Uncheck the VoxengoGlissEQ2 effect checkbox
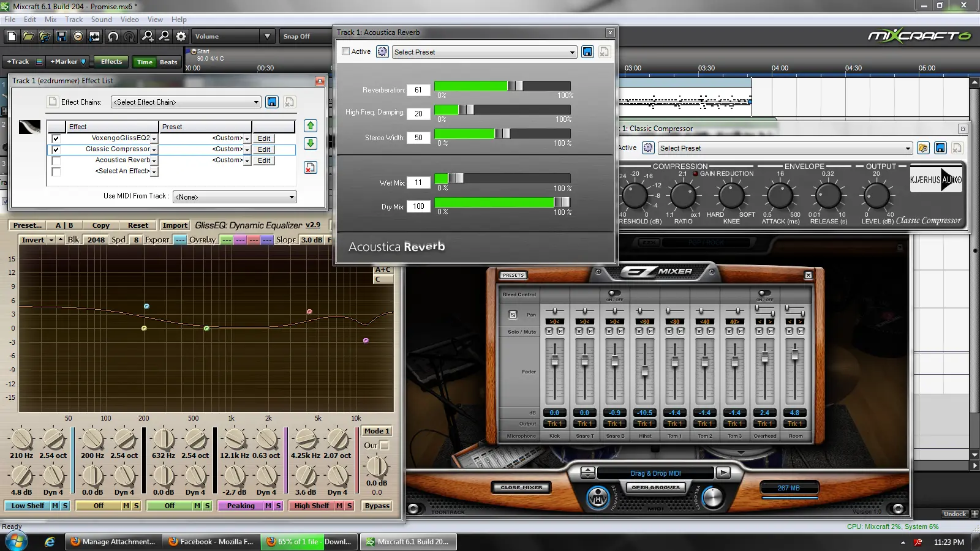The image size is (980, 551). [56, 138]
